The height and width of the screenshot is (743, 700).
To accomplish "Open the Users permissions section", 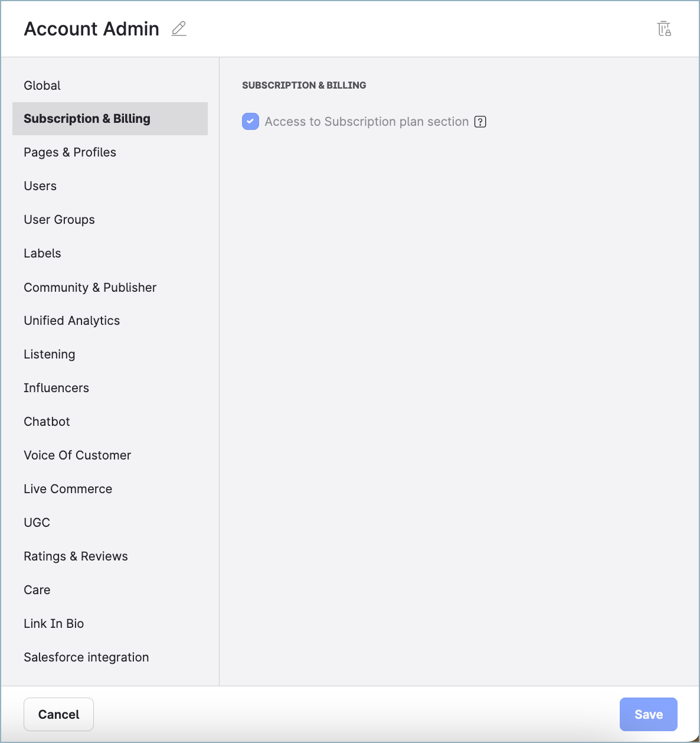I will coord(40,186).
